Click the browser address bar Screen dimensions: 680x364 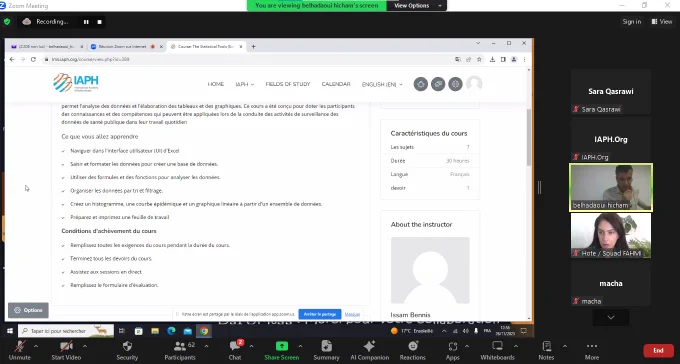[x=247, y=59]
